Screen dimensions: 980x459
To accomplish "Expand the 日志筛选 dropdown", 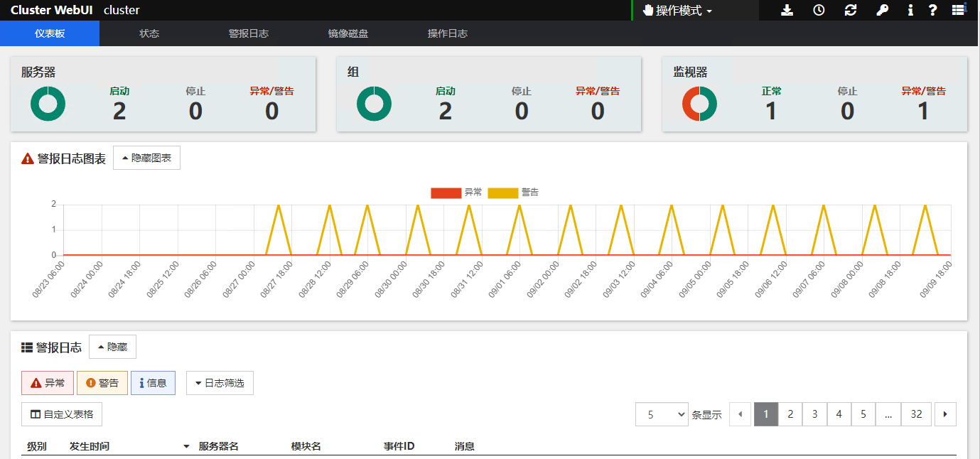I will [220, 383].
